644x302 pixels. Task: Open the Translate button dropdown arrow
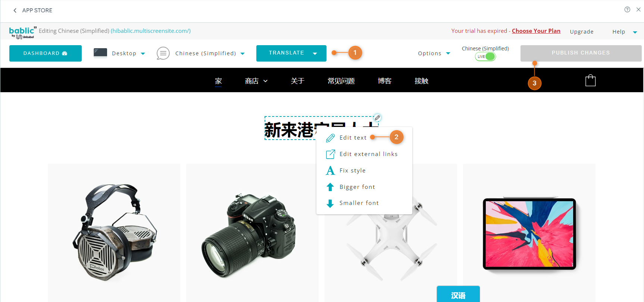point(315,53)
